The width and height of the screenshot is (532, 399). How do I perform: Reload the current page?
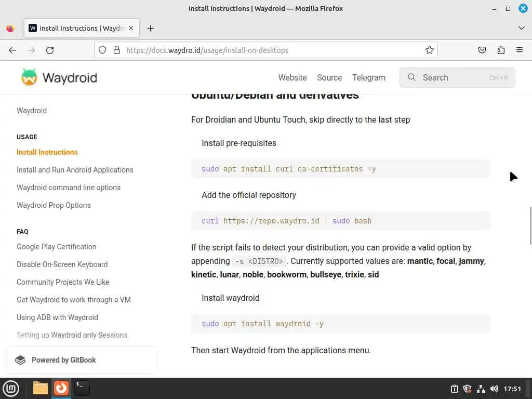coord(50,50)
